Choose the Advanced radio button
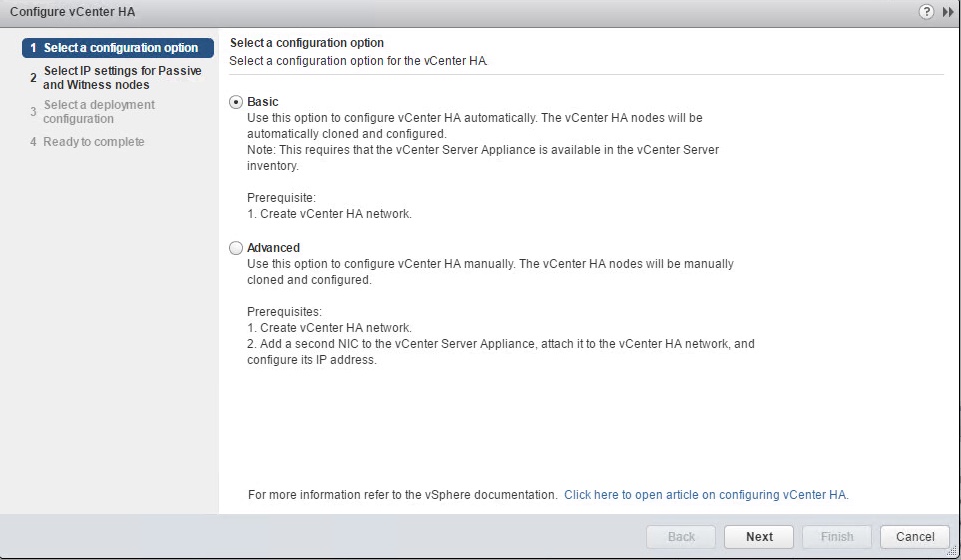 pos(236,248)
